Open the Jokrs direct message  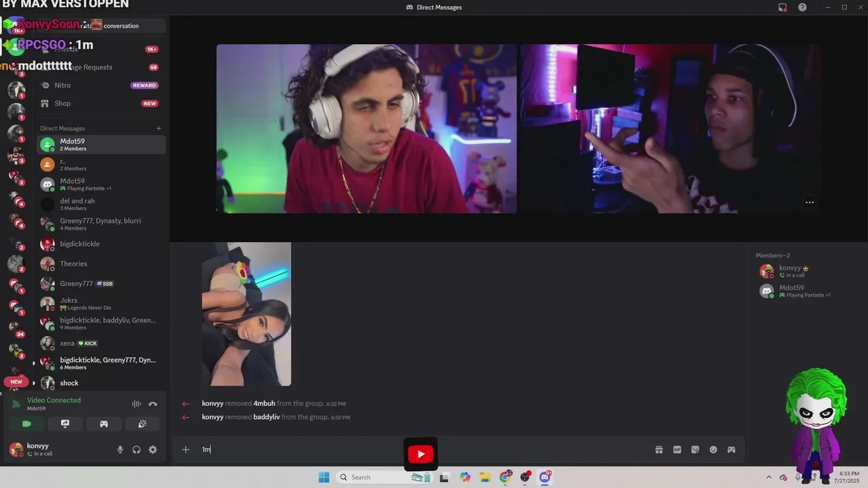pyautogui.click(x=101, y=304)
